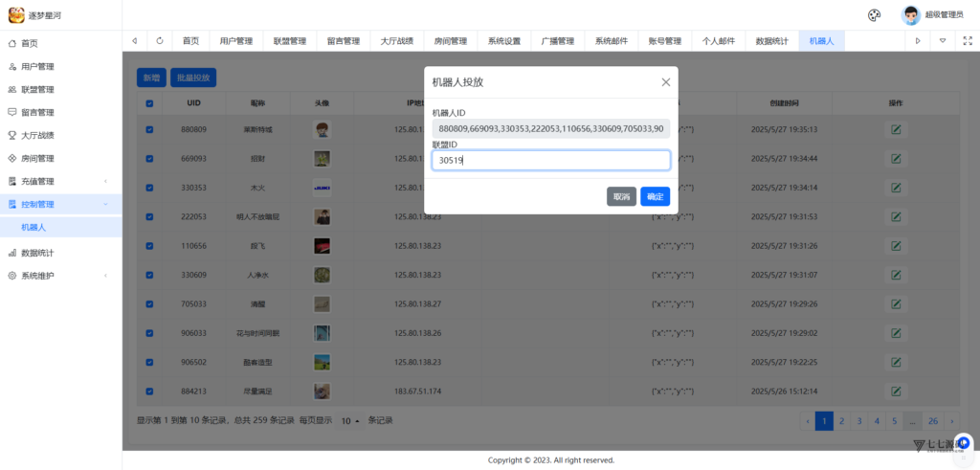Go to the previous page arrow

(x=808, y=421)
